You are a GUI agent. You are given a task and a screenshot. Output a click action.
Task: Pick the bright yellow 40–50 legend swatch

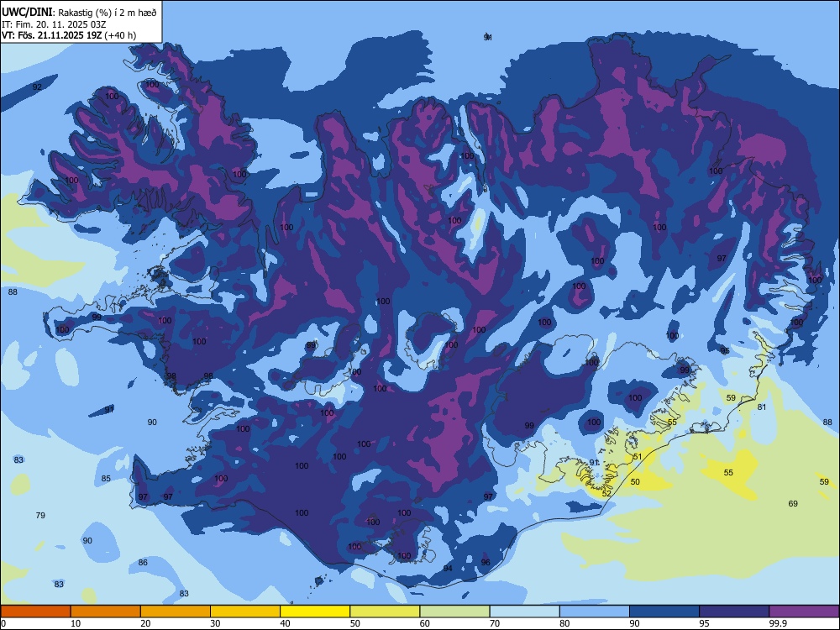(315, 612)
